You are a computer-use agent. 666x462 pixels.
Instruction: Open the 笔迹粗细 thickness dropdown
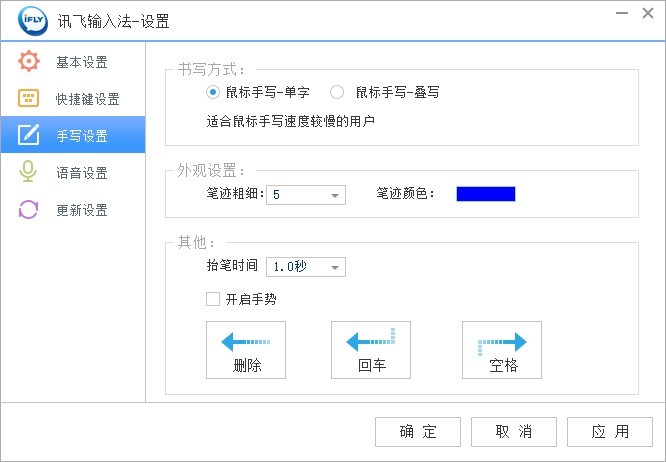335,194
